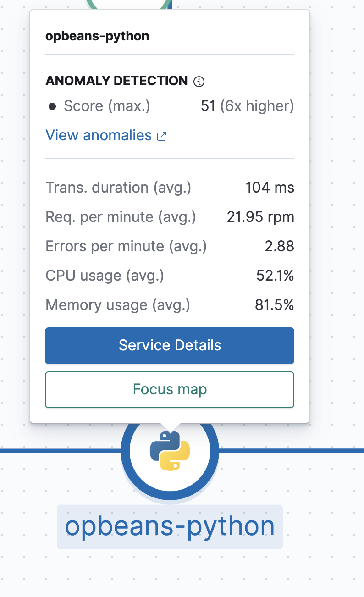The image size is (364, 597).
Task: Click the Score (max.) value 51
Action: (x=247, y=105)
